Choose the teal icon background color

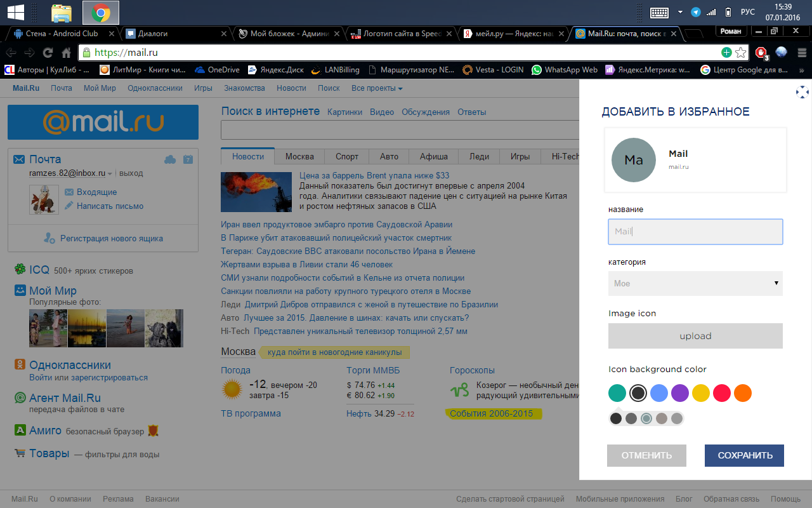[x=617, y=393]
